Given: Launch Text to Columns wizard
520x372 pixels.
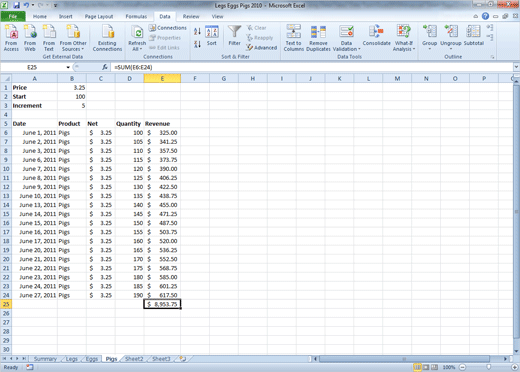Looking at the screenshot, I should click(294, 38).
